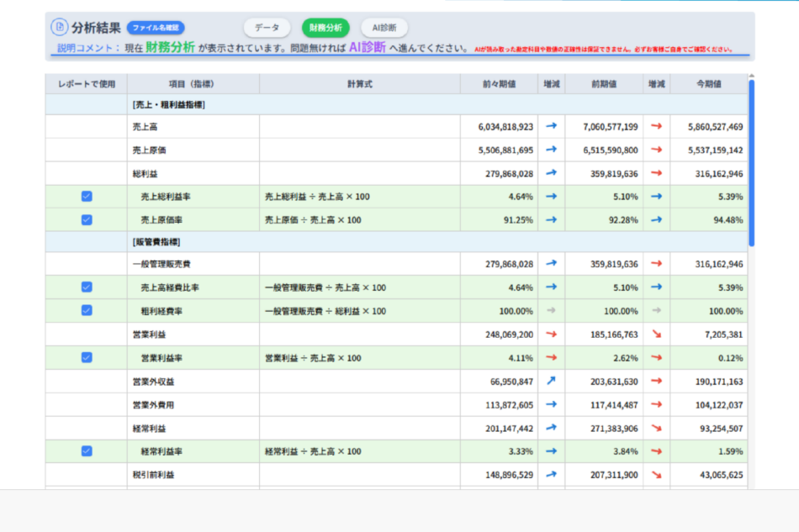Click the value 93,254,507
The image size is (799, 532).
tap(721, 428)
